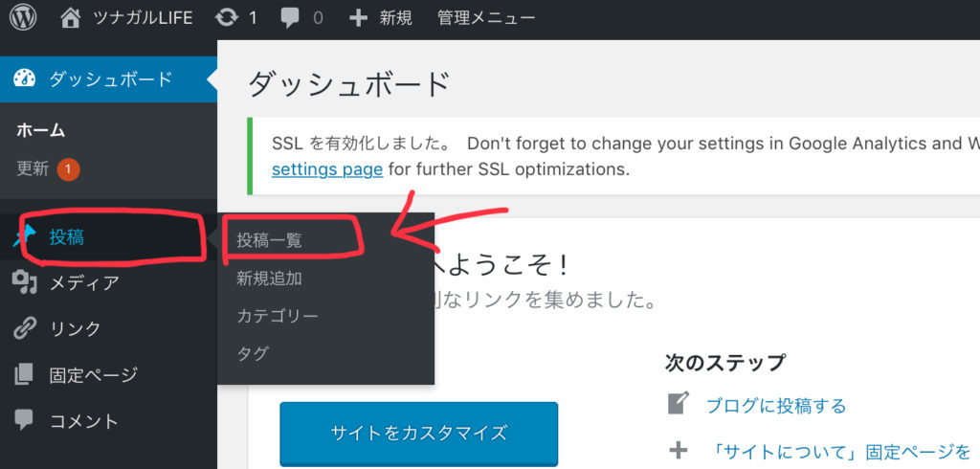Click the updates refresh icon in admin bar

pyautogui.click(x=226, y=18)
